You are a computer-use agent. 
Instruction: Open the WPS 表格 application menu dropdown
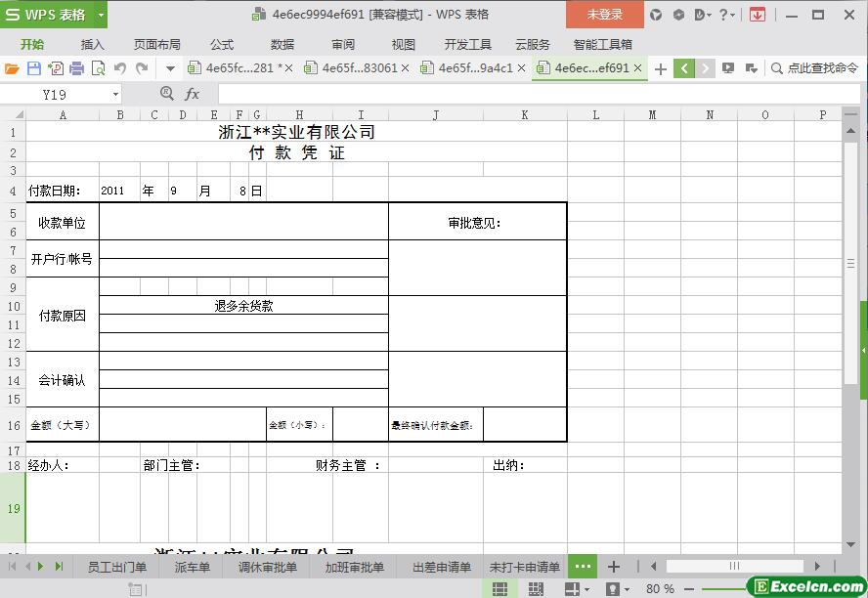tap(54, 15)
